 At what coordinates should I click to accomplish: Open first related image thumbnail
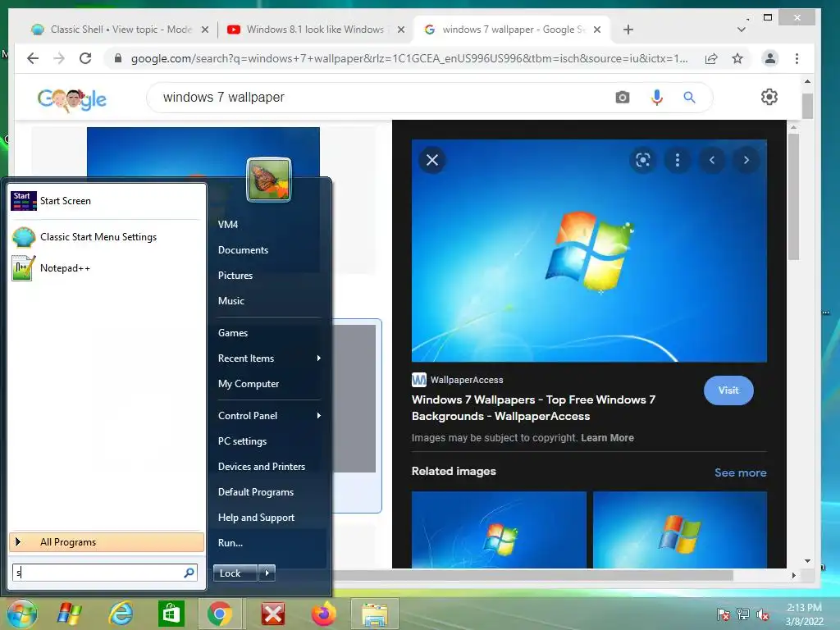[499, 530]
